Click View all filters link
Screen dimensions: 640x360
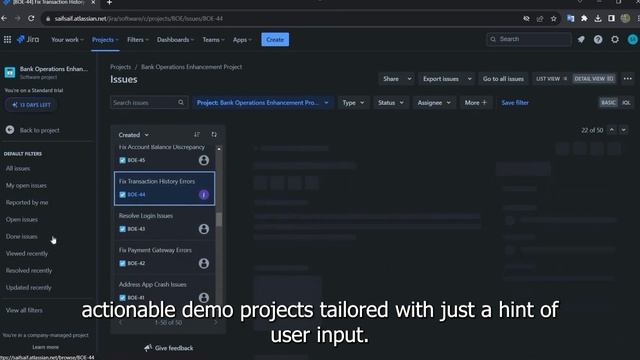point(24,310)
